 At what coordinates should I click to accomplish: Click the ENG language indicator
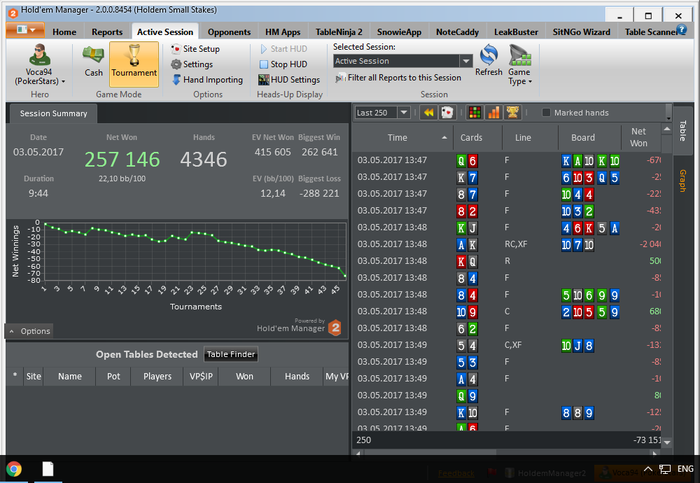point(685,469)
